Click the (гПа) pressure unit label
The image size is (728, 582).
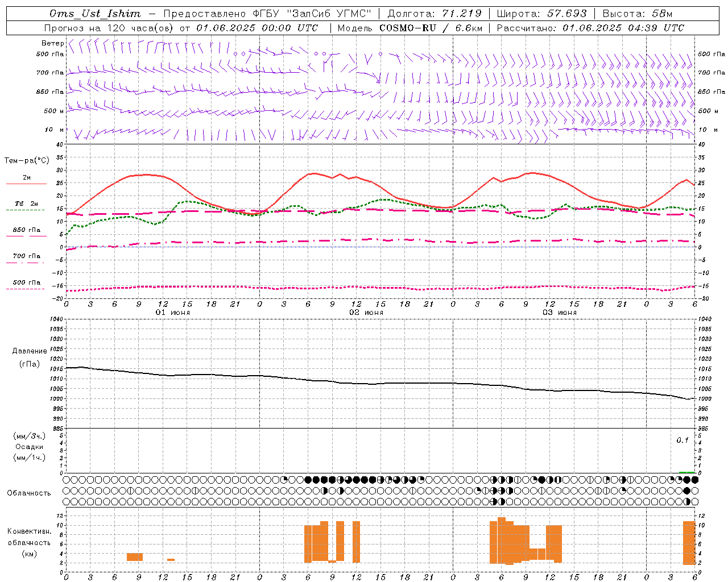[29, 364]
